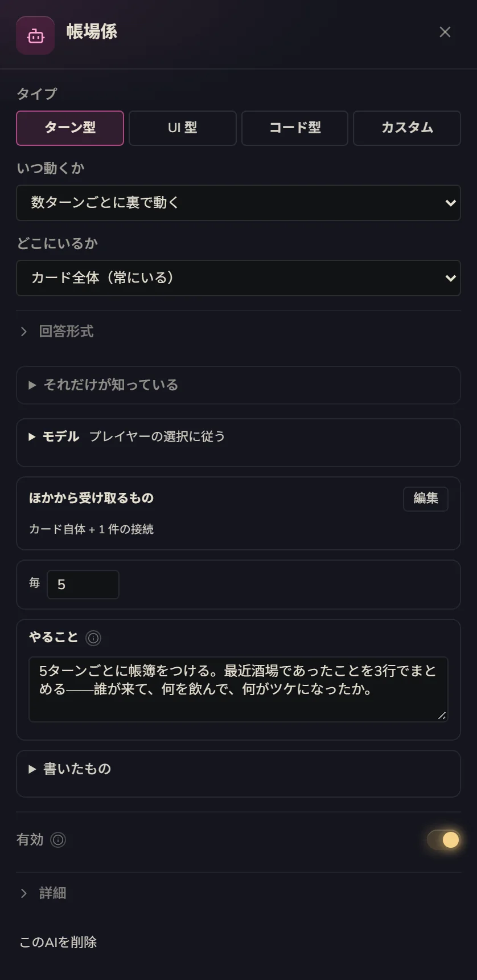Screen dimensions: 477x980
Task: Select the ターン型 type tab
Action: [x=70, y=128]
